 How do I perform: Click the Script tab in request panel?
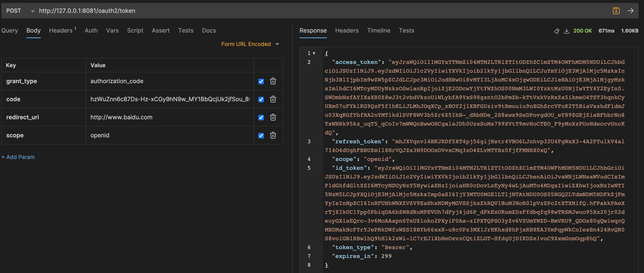coord(135,30)
